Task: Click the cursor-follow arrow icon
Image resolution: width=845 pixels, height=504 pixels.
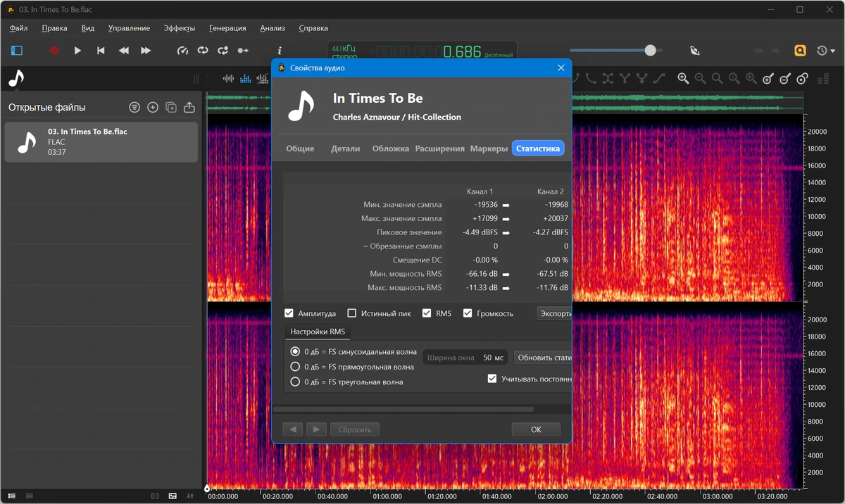Action: 243,51
